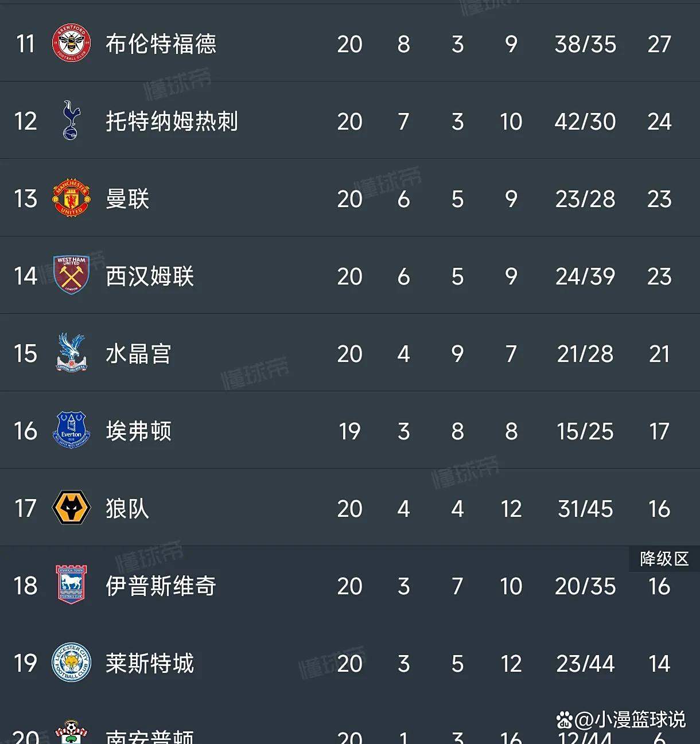Screen dimensions: 700x744
Task: Click the Tottenham Hotspur club crest
Action: coord(70,121)
